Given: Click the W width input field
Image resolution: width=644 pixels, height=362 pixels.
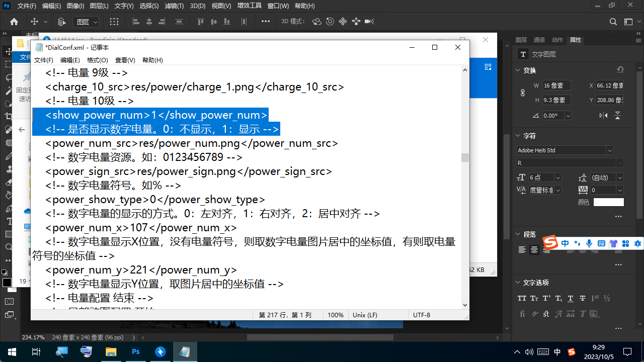Looking at the screenshot, I should coord(556,86).
